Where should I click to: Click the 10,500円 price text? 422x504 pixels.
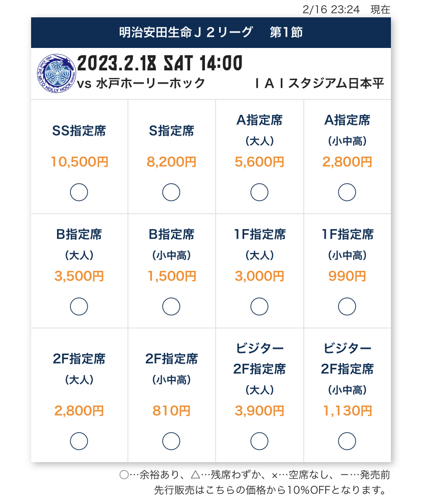coord(80,162)
